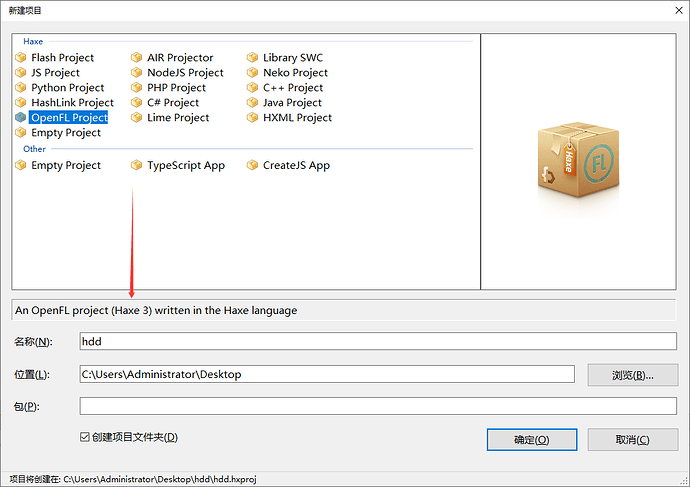
Task: Click the Haxe Empty Project icon
Action: coord(21,132)
